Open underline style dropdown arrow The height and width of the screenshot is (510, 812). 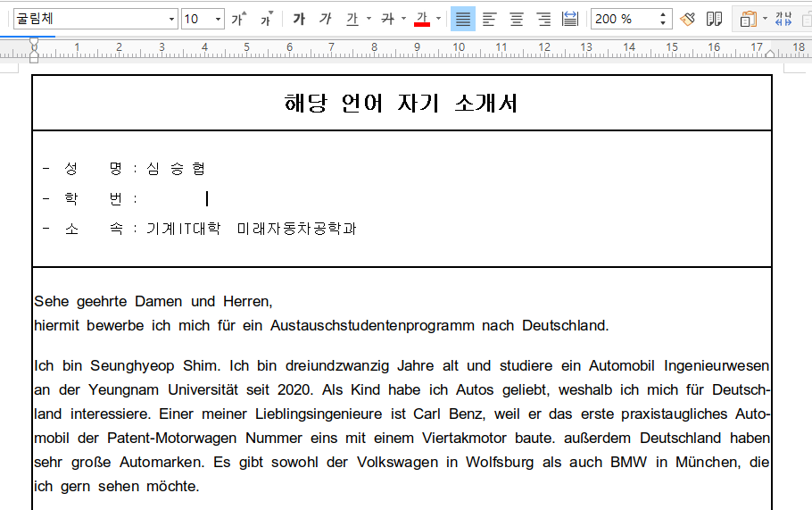point(369,19)
